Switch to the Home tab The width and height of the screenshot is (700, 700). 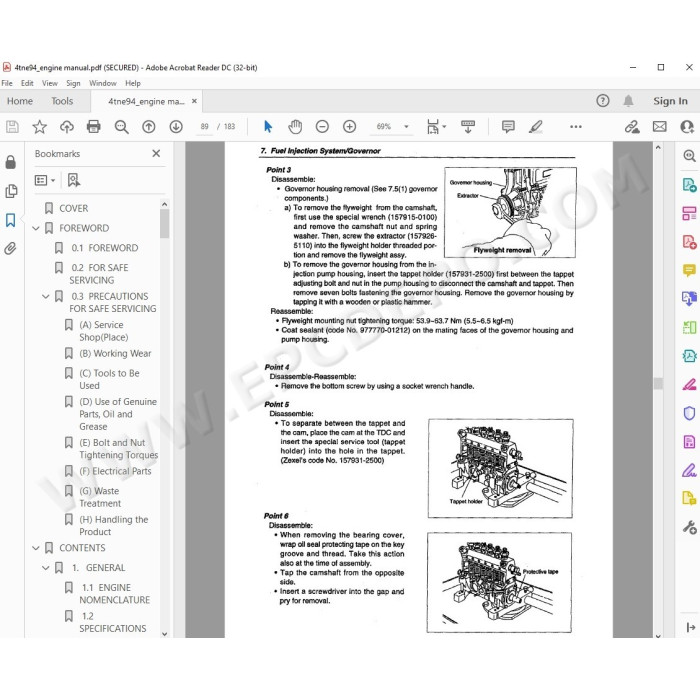[20, 101]
